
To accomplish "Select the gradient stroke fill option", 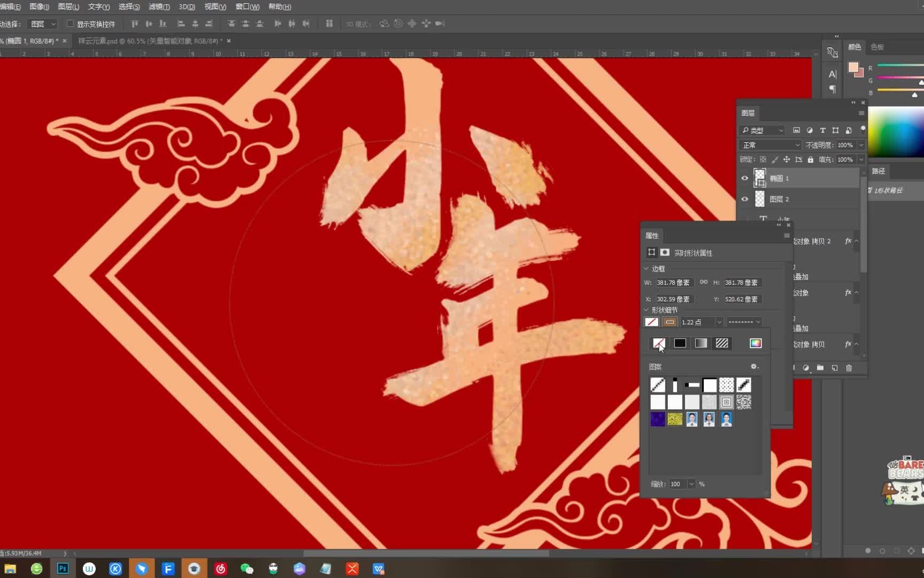I will click(x=701, y=343).
